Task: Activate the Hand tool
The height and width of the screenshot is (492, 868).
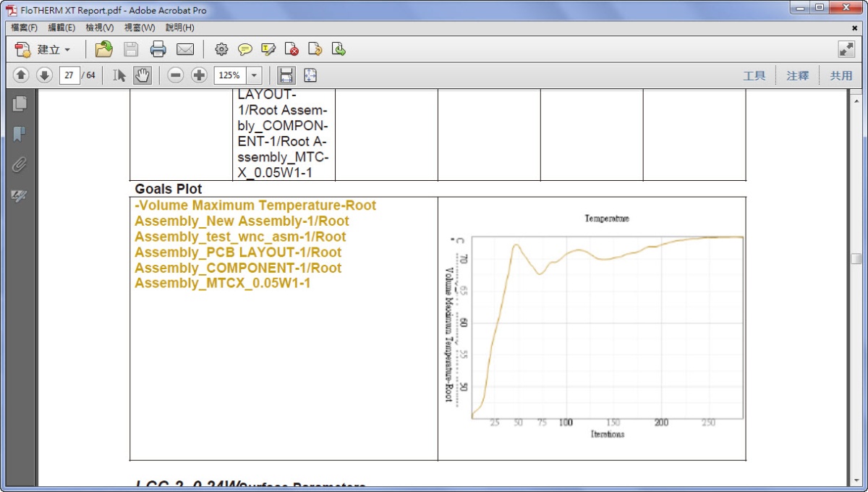Action: tap(142, 75)
